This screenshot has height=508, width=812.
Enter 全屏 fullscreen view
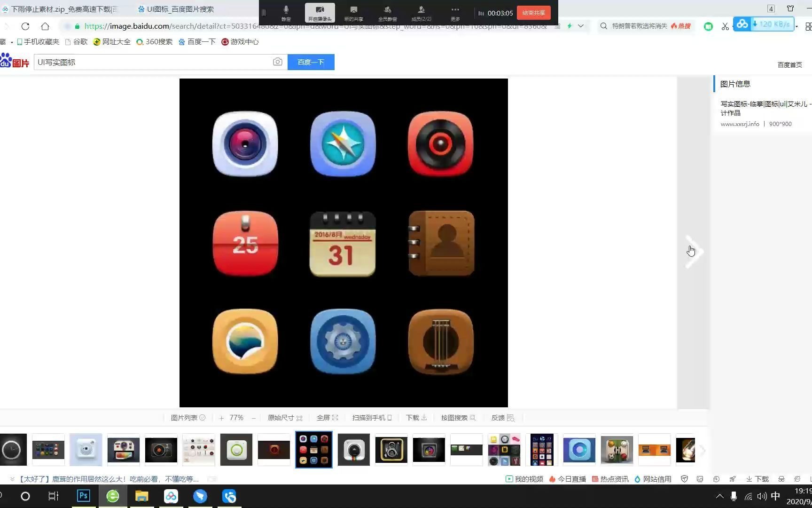[328, 418]
